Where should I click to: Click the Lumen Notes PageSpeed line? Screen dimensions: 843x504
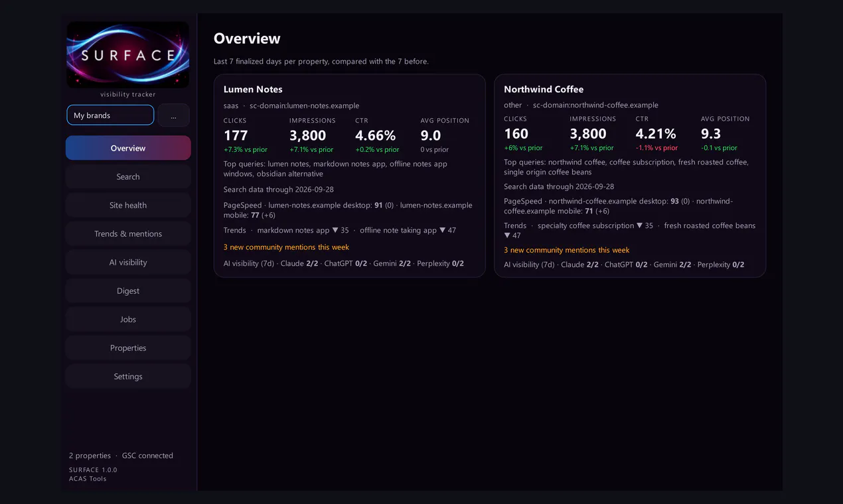click(348, 210)
